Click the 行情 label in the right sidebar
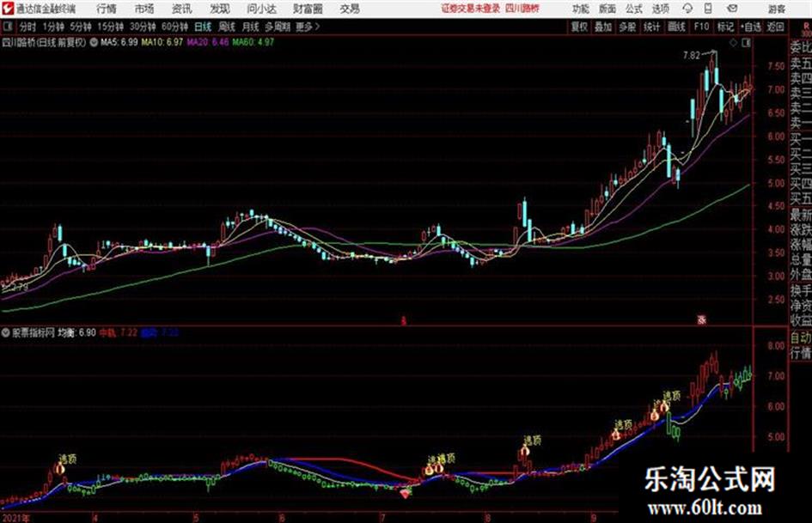812x523 pixels. point(801,353)
